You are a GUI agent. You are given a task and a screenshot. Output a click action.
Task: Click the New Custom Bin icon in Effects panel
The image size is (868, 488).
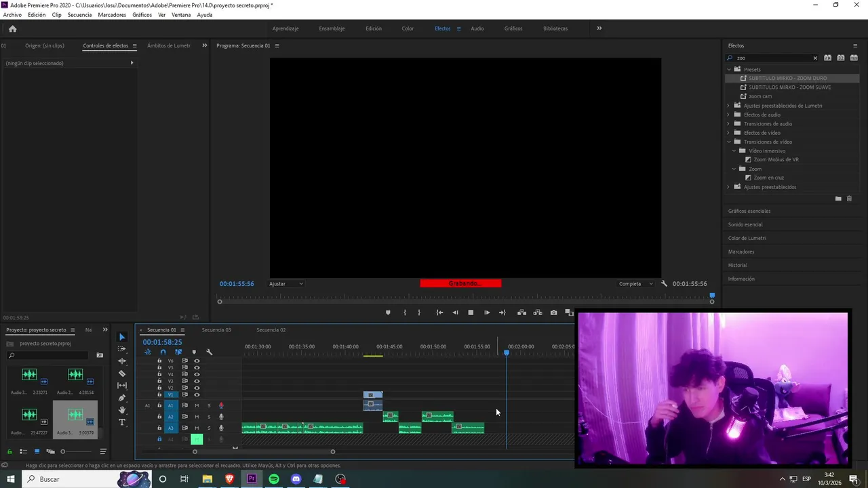tap(838, 199)
